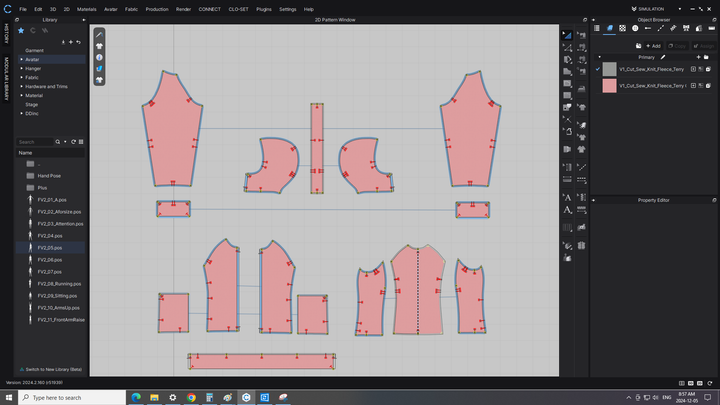Click the pink fabric color swatch

point(609,86)
